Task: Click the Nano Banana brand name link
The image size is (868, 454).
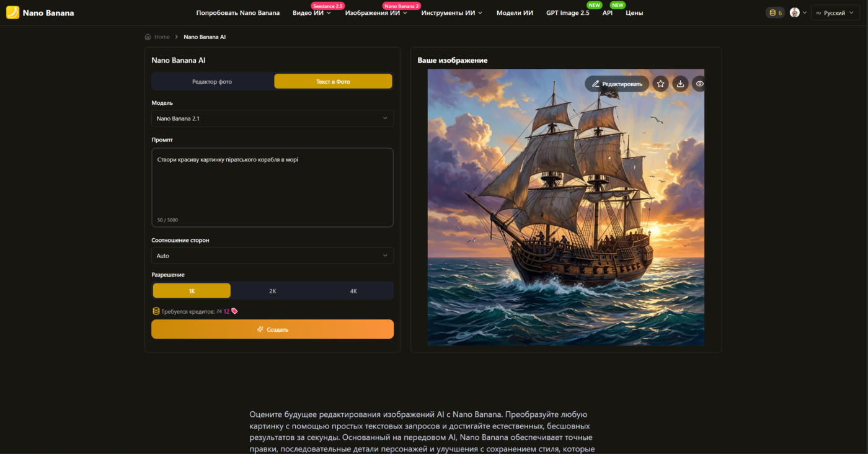Action: [48, 13]
